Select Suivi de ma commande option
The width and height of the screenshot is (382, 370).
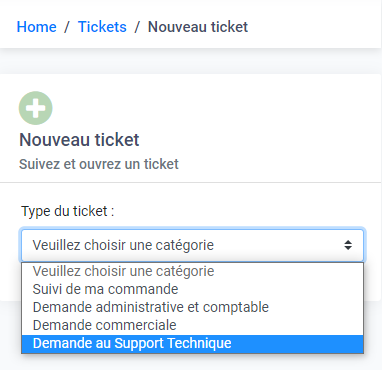[192, 289]
